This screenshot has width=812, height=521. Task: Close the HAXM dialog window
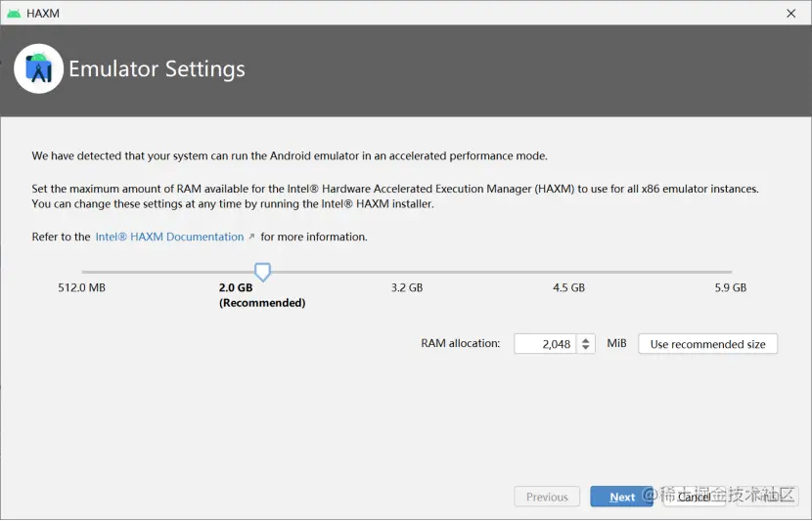790,14
